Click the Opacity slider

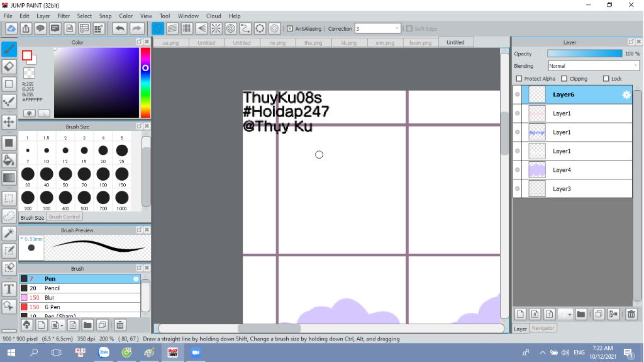click(x=585, y=54)
